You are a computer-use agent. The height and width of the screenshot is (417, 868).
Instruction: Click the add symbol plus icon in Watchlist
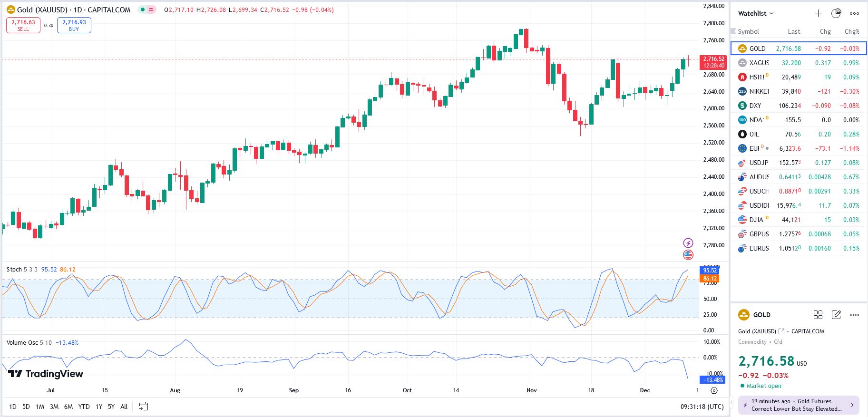818,13
